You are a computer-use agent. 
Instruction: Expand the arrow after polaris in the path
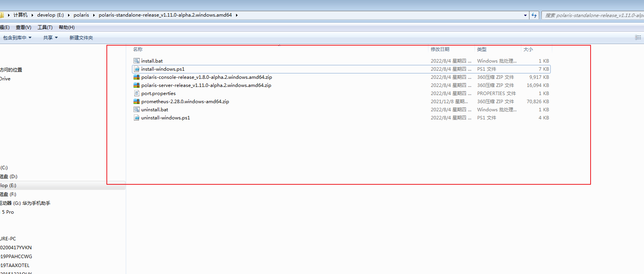click(x=94, y=15)
